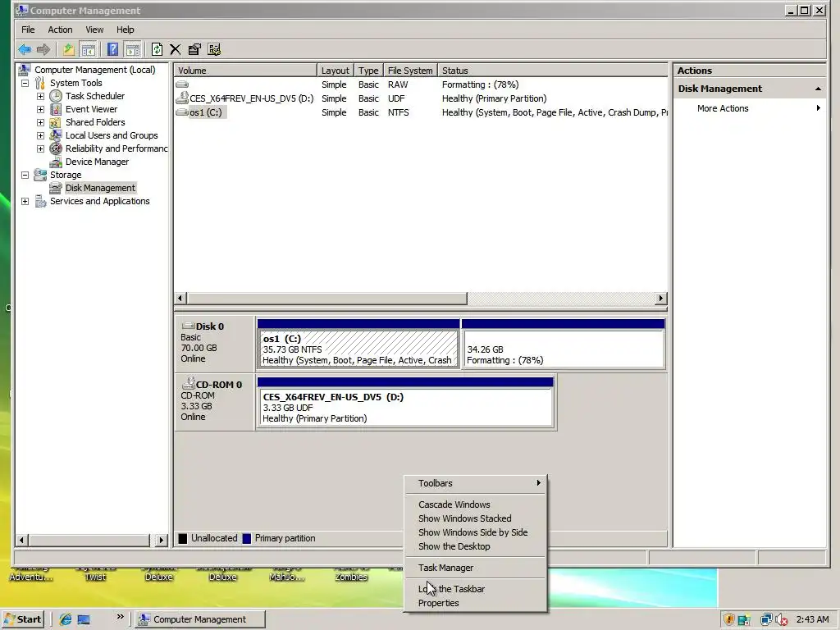Click the Refresh toolbar icon
Screen dimensions: 840x630
tap(157, 50)
